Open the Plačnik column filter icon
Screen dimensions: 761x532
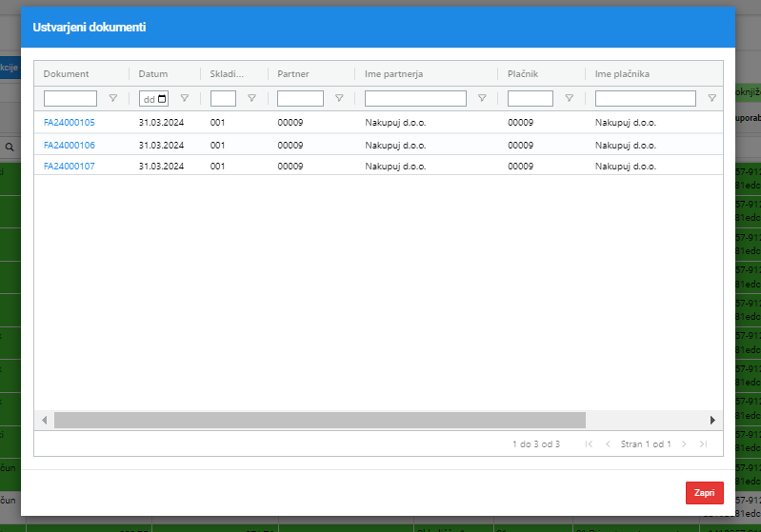[570, 98]
